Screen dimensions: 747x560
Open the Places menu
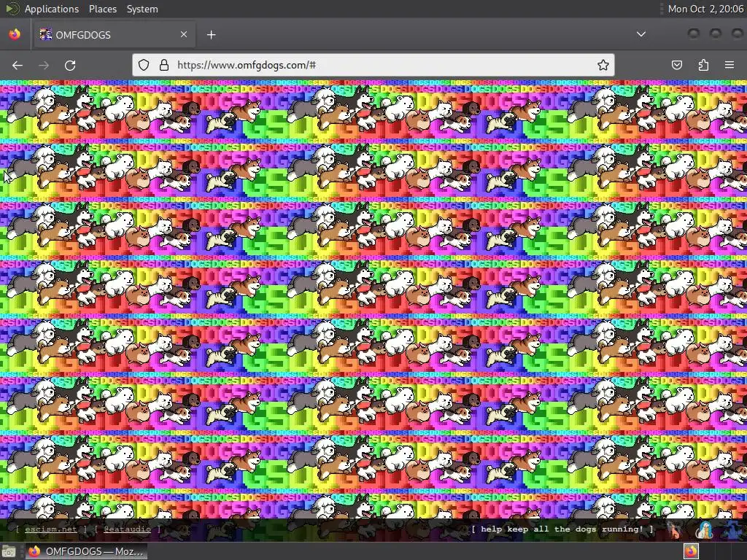[x=103, y=9]
